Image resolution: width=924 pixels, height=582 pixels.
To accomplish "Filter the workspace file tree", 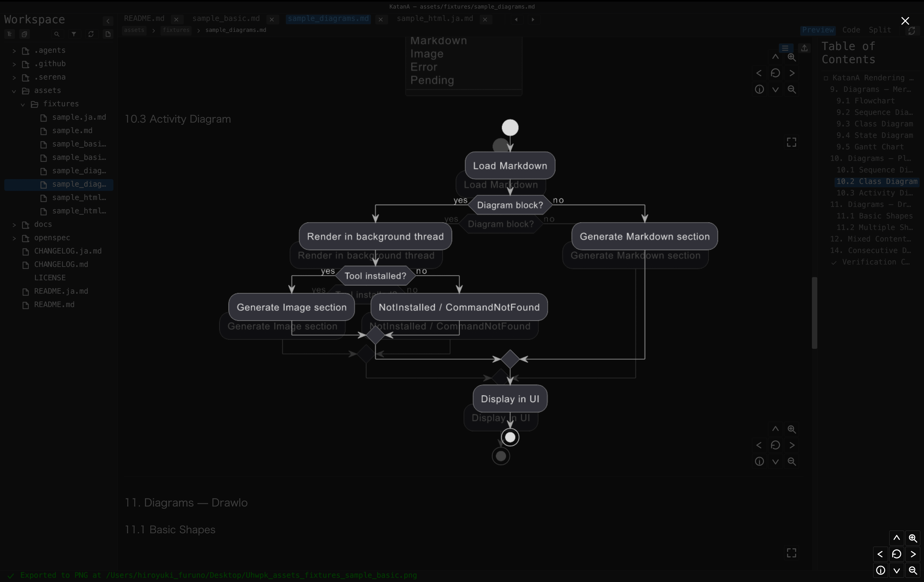I will pyautogui.click(x=74, y=34).
